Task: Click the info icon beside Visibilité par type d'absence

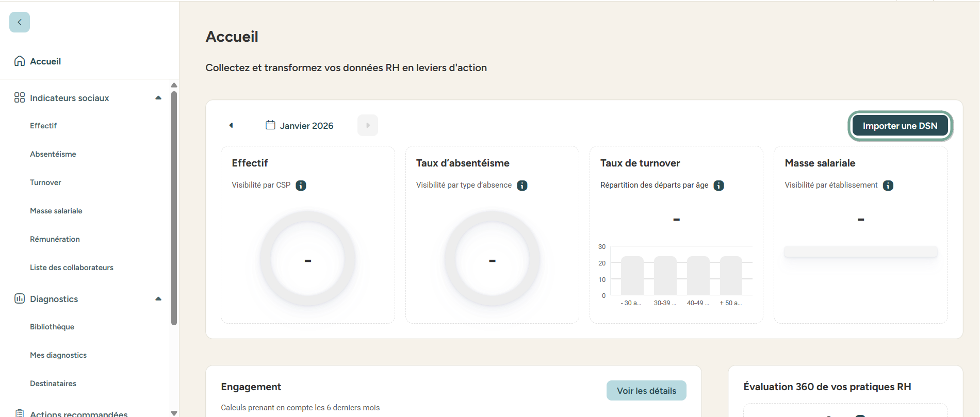Action: [522, 186]
